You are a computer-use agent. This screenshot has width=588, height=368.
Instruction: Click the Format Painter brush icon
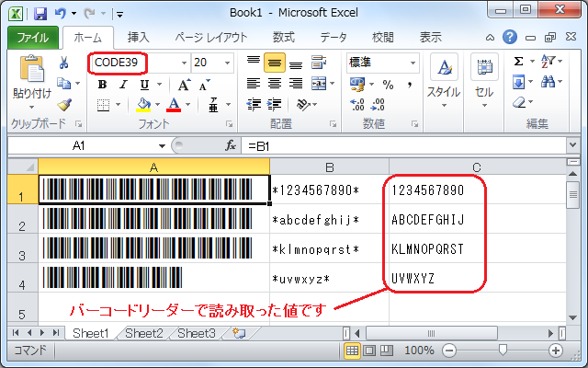(64, 105)
